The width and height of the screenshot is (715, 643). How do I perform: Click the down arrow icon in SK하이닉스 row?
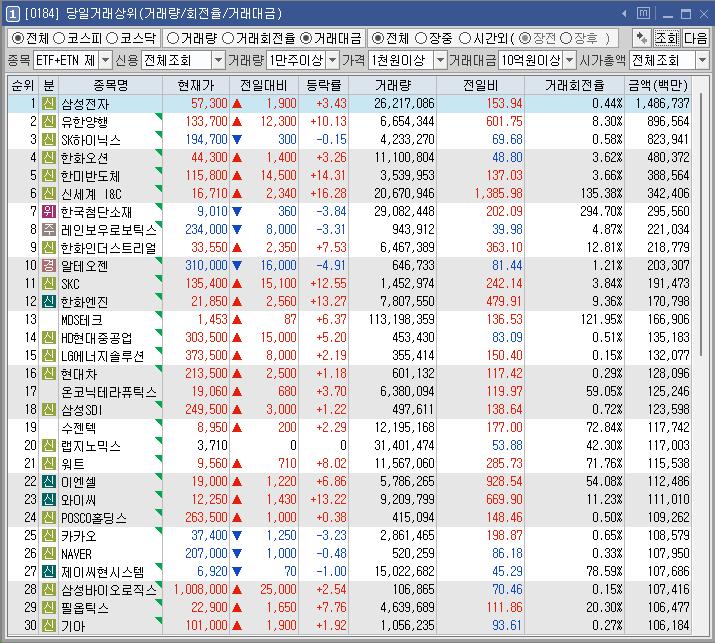(237, 140)
